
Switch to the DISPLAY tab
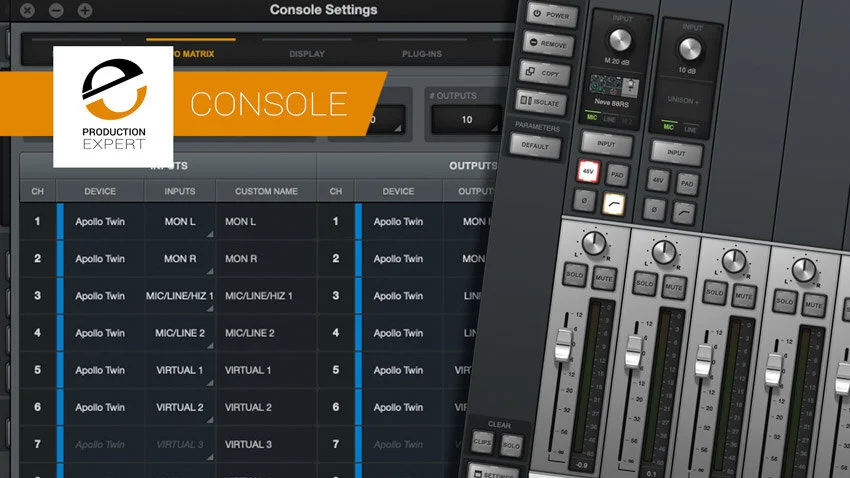pyautogui.click(x=307, y=54)
